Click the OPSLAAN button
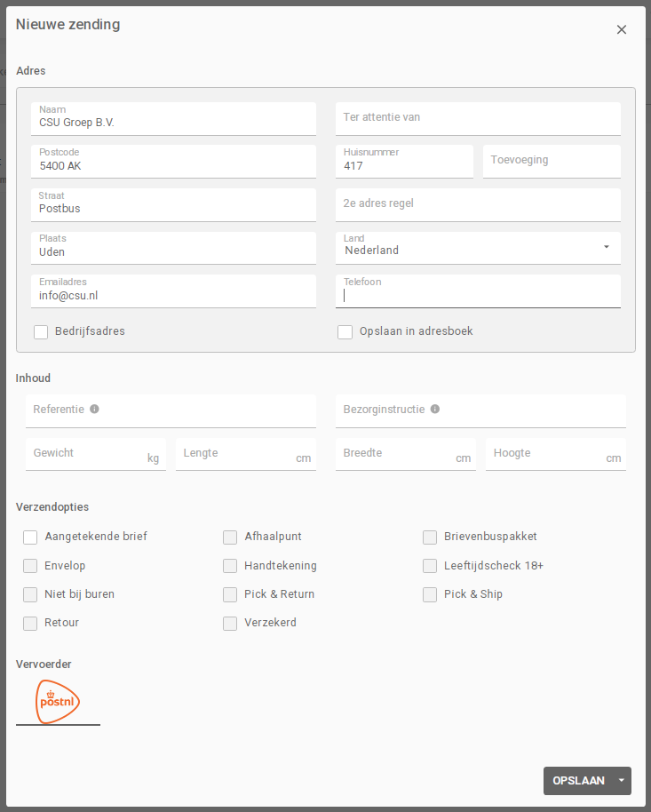This screenshot has height=812, width=651. coord(578,781)
